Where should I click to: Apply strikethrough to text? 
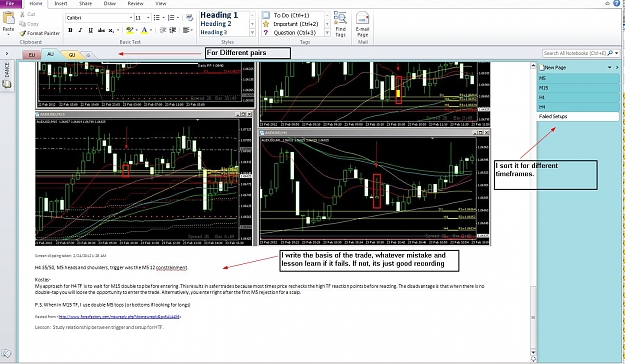[x=101, y=30]
